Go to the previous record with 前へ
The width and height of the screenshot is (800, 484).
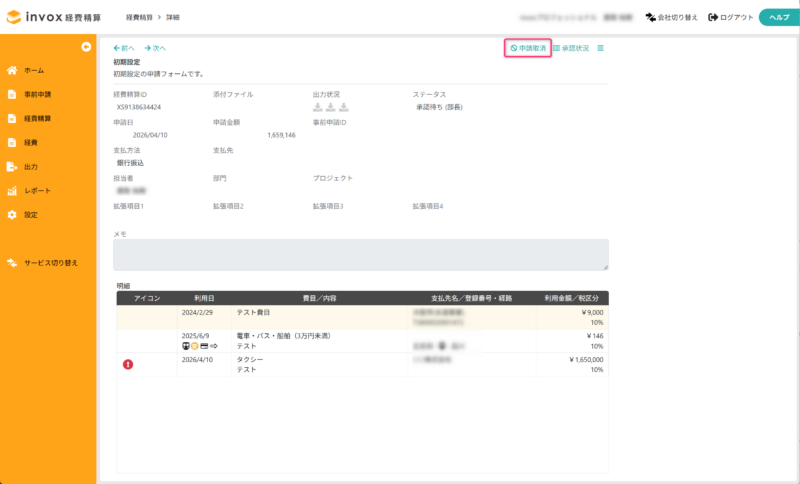pos(124,48)
